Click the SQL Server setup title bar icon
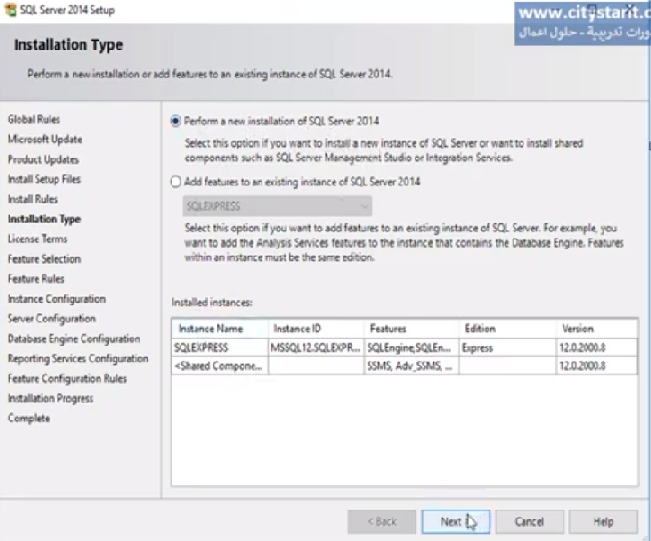The width and height of the screenshot is (651, 541). pyautogui.click(x=10, y=10)
